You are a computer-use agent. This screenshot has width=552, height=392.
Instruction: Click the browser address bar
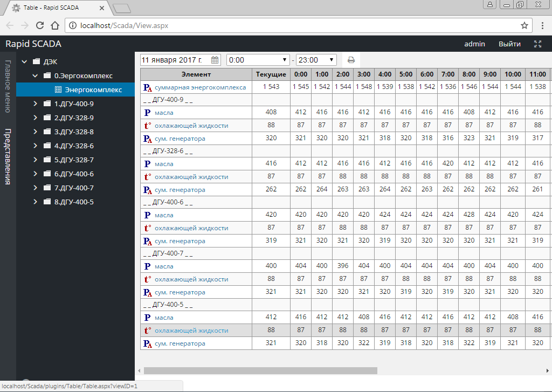(x=299, y=25)
